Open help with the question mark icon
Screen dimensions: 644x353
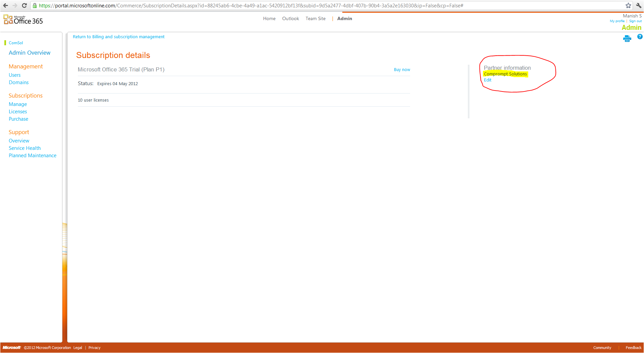640,37
